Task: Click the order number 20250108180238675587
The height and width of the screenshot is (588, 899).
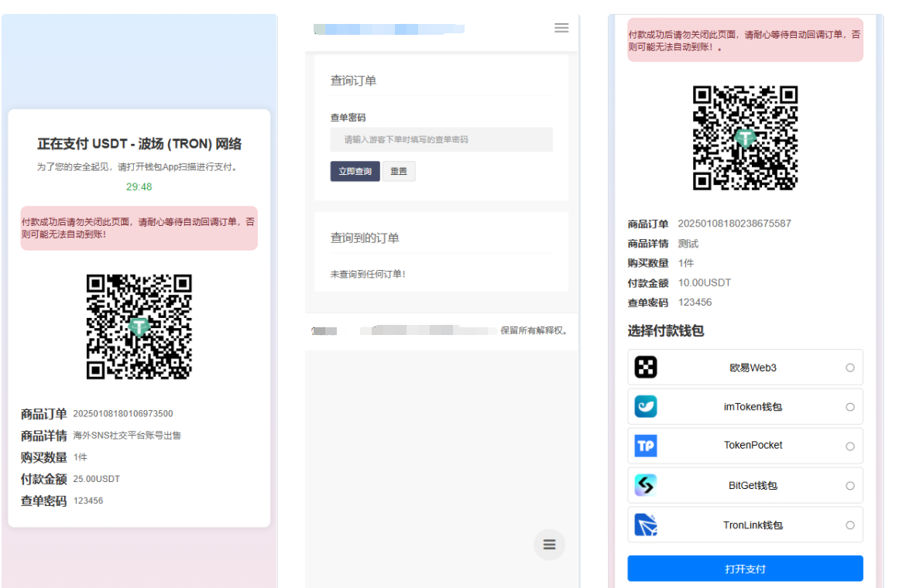Action: 734,224
